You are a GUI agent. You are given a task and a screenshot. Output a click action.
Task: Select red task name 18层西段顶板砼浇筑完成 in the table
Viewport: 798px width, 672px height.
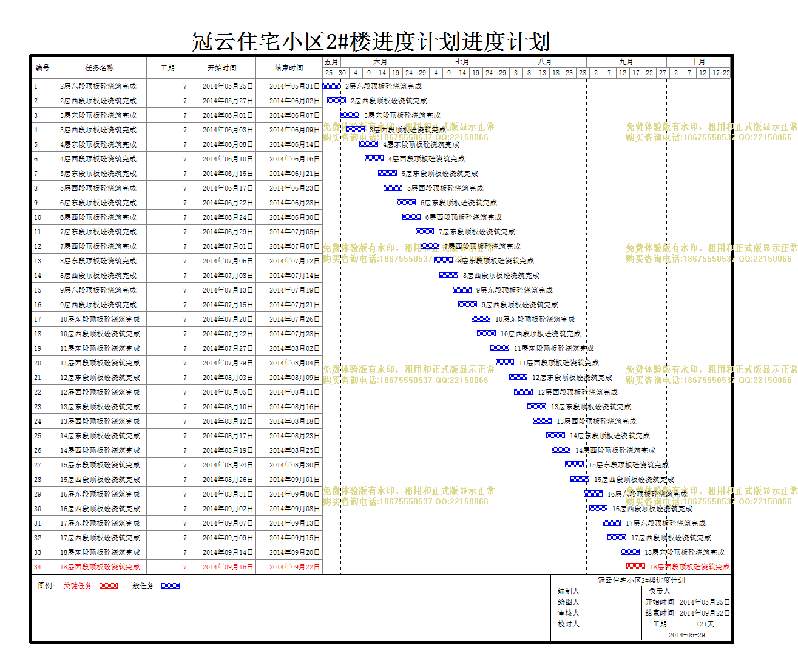coord(100,567)
